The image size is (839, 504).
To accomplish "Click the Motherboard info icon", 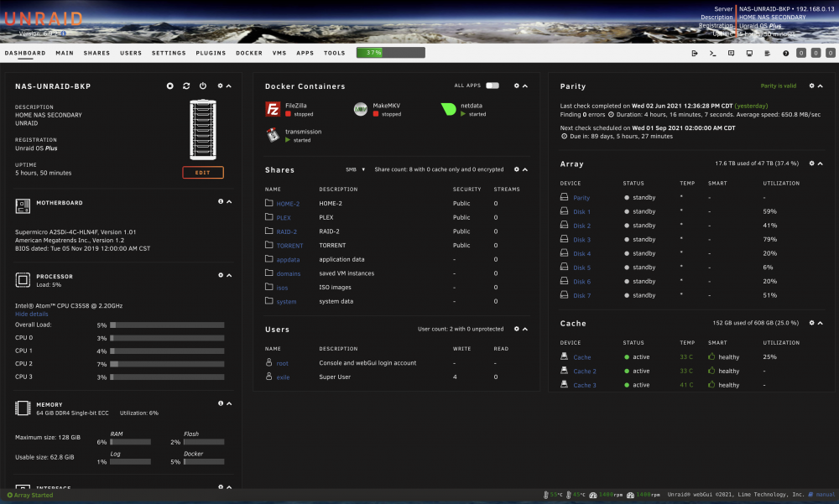I will pos(221,202).
